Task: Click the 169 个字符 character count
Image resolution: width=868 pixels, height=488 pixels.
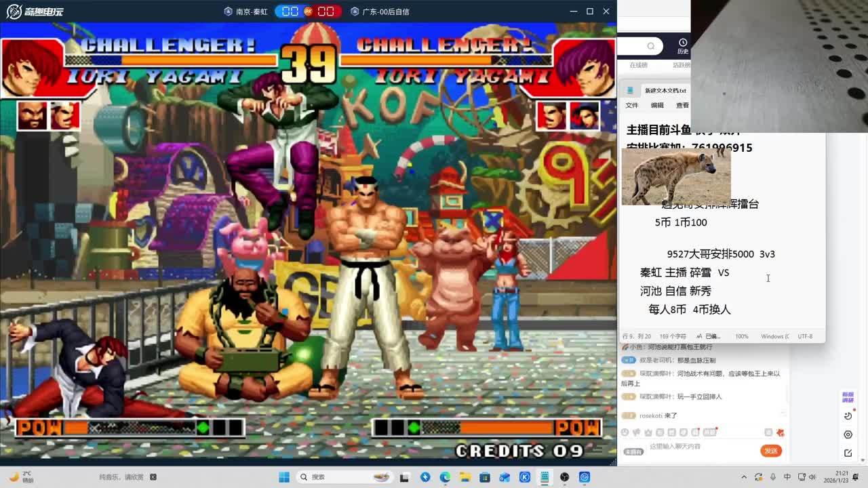Action: pos(673,336)
